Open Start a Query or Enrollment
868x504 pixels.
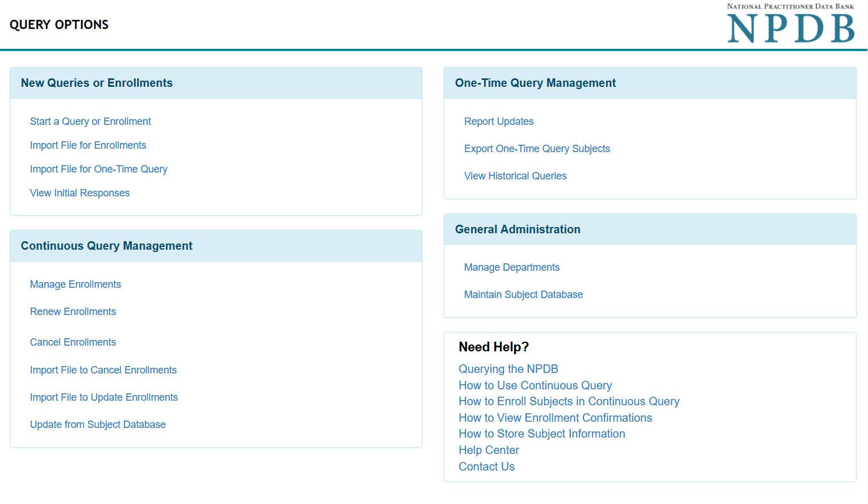coord(90,121)
